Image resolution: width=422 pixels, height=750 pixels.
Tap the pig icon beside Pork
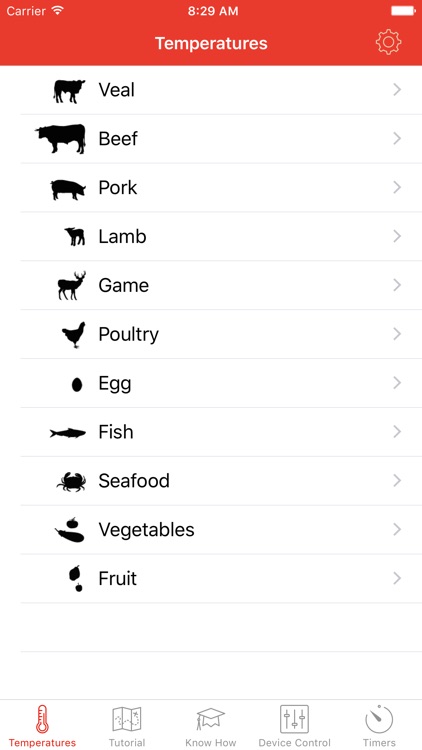click(68, 189)
